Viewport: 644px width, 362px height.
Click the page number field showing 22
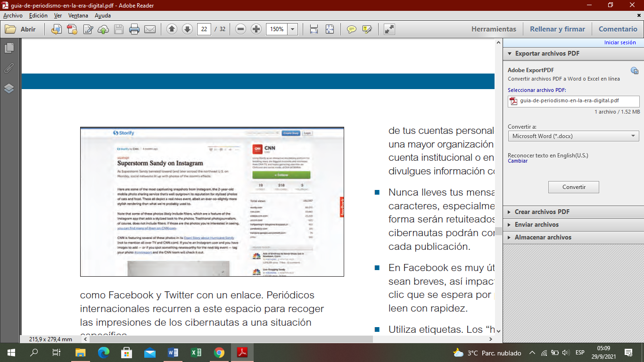click(x=204, y=29)
